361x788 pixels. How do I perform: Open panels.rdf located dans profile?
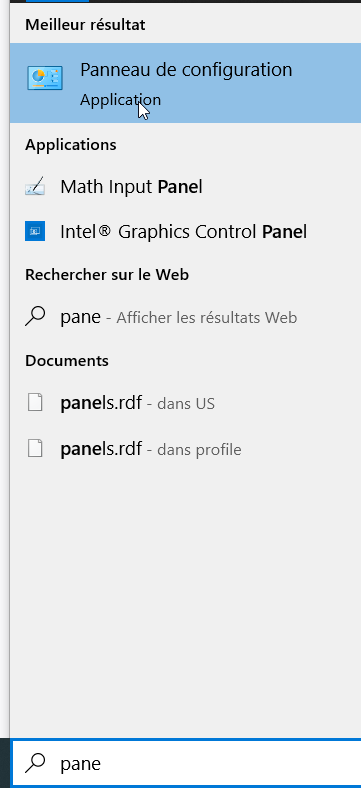tap(186, 449)
